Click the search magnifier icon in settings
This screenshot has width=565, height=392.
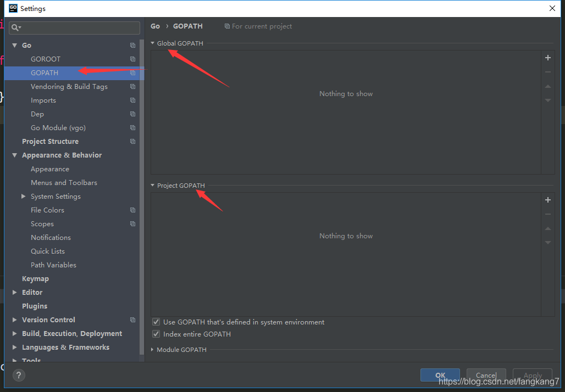click(16, 27)
